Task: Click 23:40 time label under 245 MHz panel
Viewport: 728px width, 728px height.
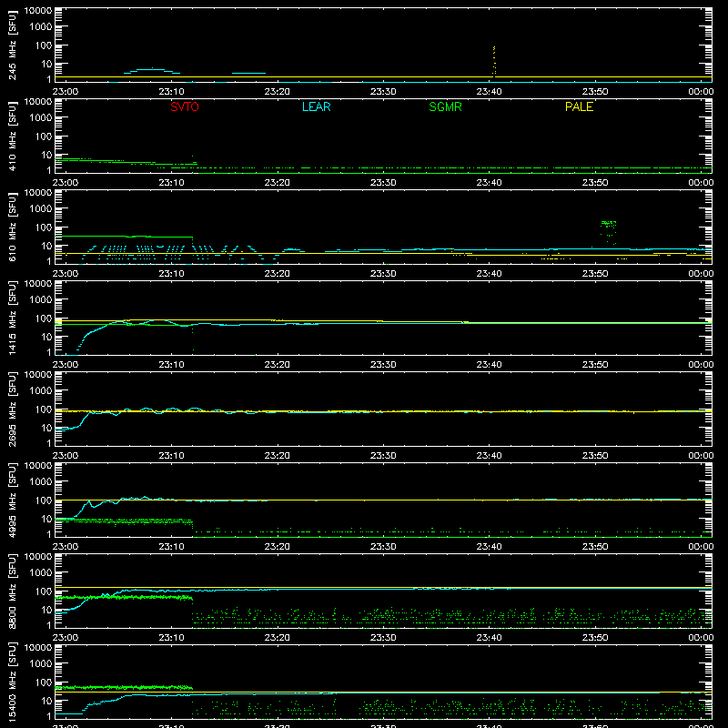Action: coord(489,92)
